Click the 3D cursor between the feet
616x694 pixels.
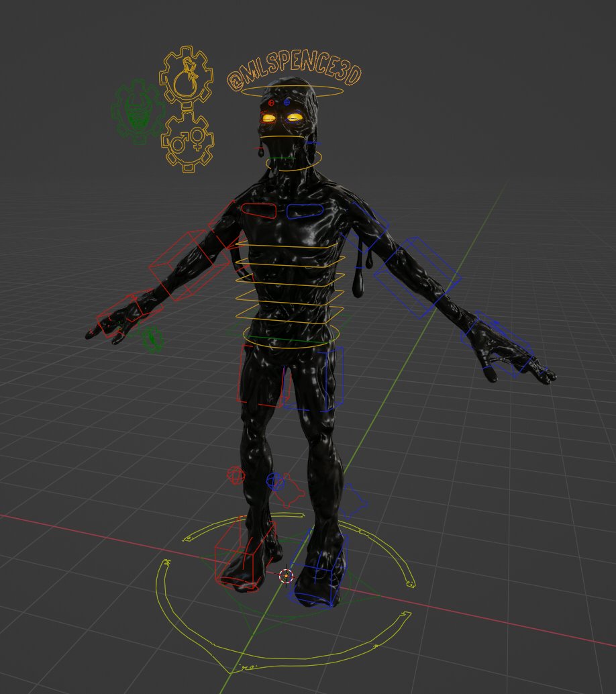pos(286,576)
